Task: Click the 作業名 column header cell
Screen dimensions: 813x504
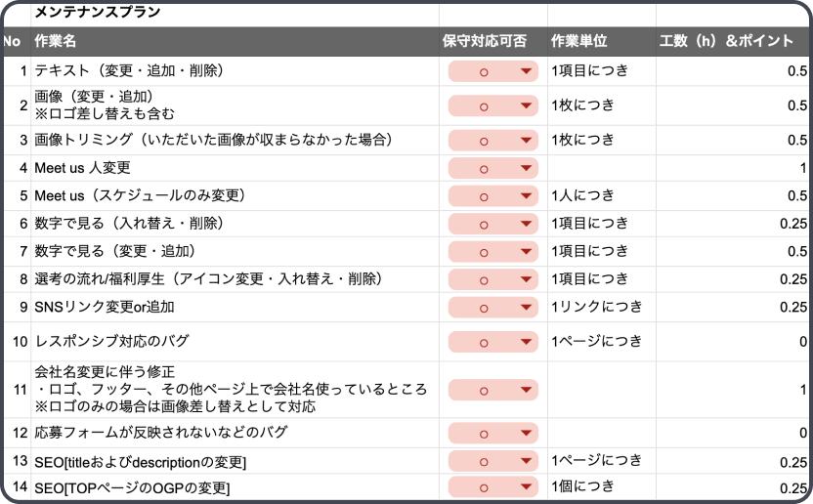Action: click(235, 41)
